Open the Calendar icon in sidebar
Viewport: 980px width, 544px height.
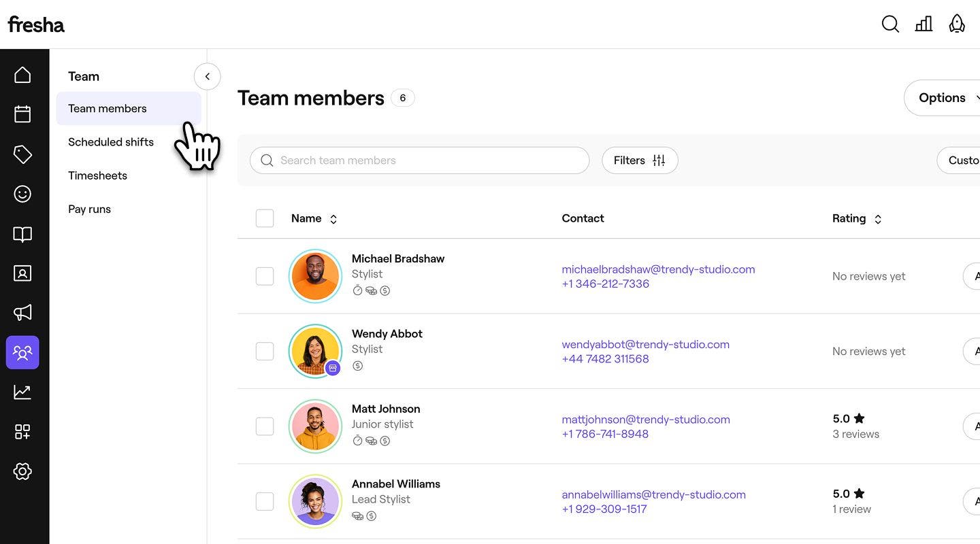(x=22, y=114)
